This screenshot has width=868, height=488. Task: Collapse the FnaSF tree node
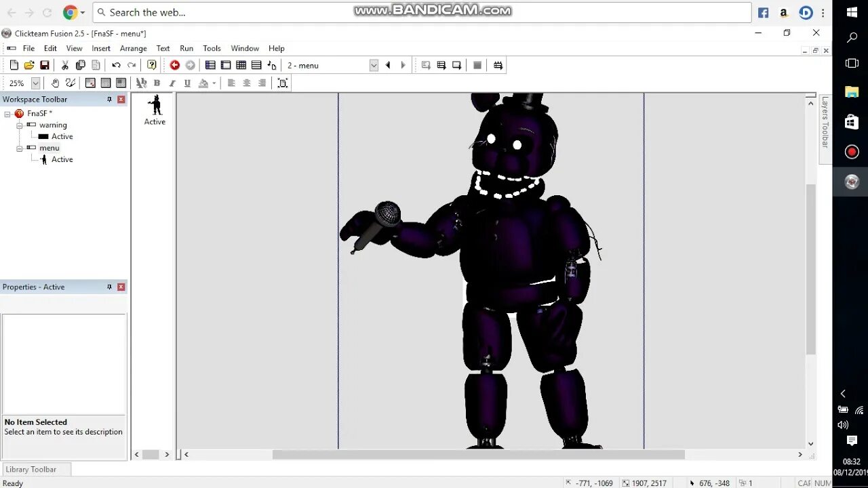7,114
